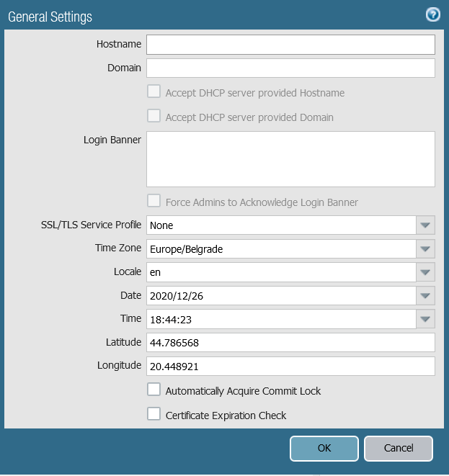
Task: Tick the Certificate Expiration Check box
Action: coord(154,414)
